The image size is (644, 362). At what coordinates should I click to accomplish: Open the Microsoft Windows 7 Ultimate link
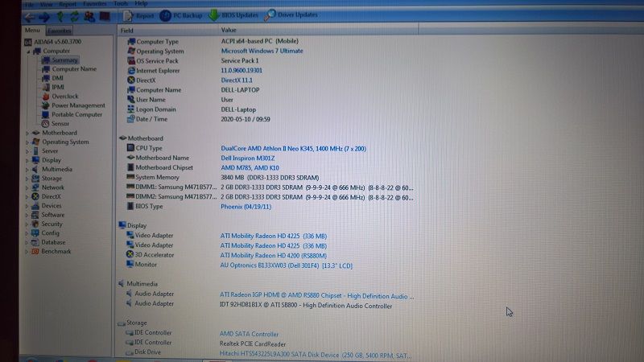[262, 51]
